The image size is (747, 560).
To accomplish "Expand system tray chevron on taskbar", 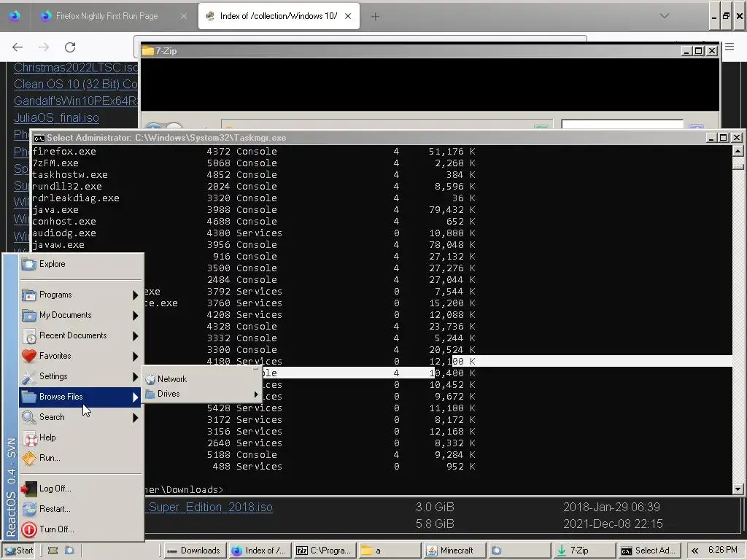I will pyautogui.click(x=694, y=551).
